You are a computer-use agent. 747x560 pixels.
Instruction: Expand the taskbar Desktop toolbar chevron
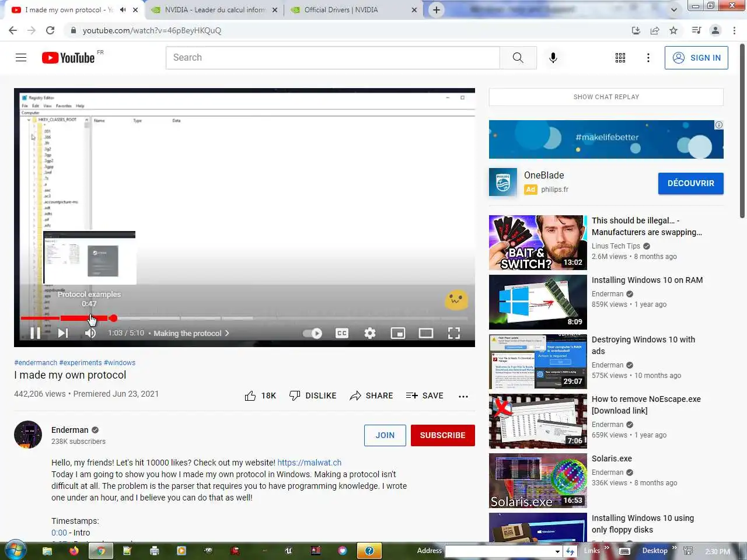tap(675, 548)
